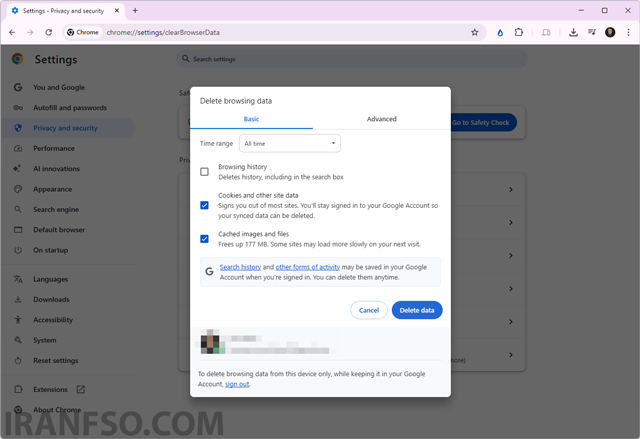Switch to the Advanced tab
This screenshot has width=640, height=439.
382,119
